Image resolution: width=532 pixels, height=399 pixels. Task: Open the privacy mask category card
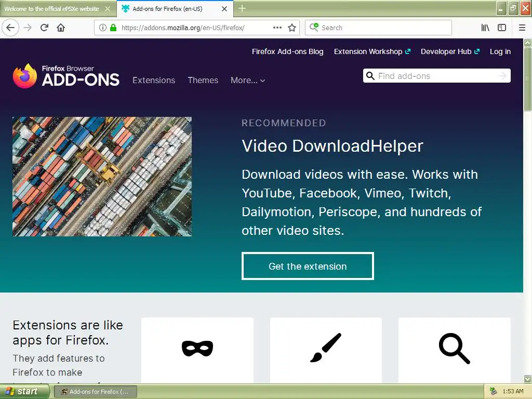(x=197, y=350)
